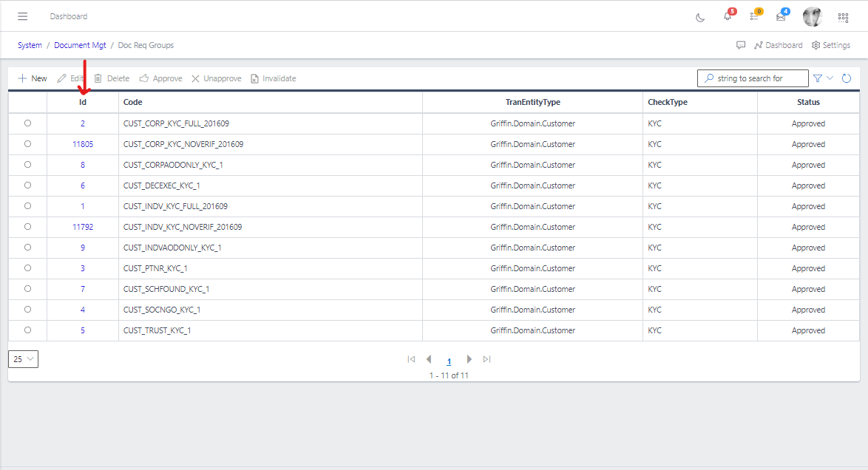Select radio for CUST_CORP_KYC_FULL_201609 row
Image resolution: width=868 pixels, height=470 pixels.
[27, 123]
